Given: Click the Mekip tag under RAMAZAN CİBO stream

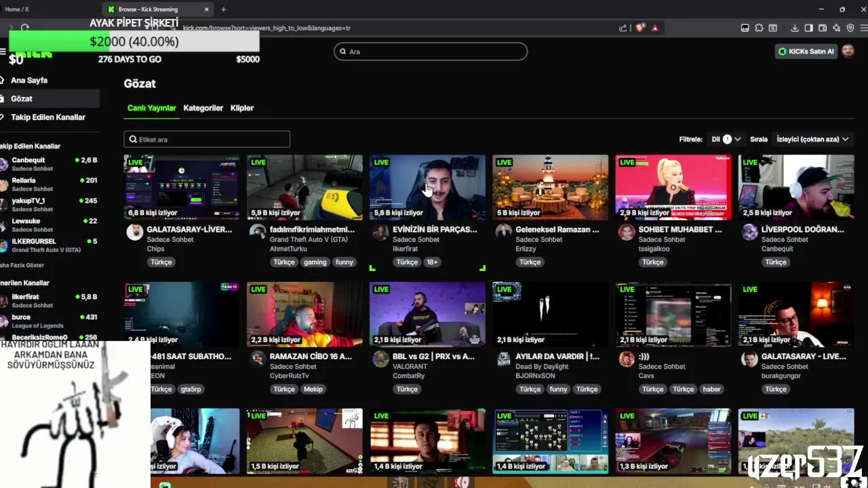Looking at the screenshot, I should (313, 389).
